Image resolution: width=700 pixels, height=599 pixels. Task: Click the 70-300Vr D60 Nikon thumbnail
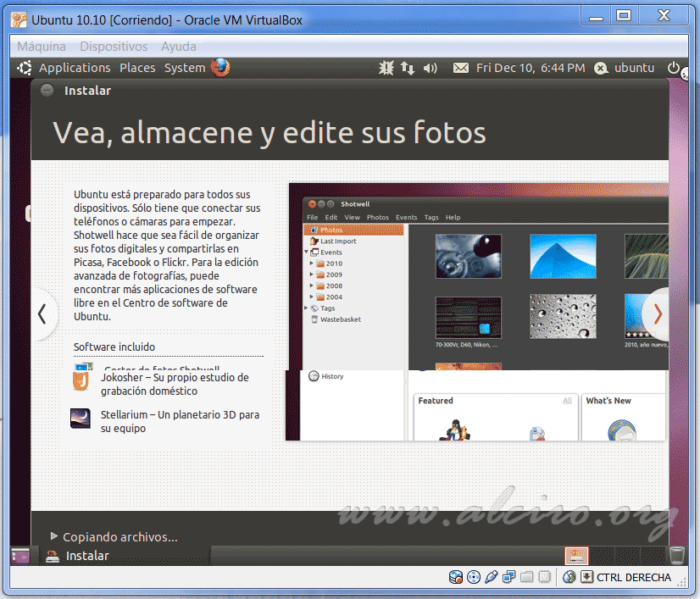(469, 318)
